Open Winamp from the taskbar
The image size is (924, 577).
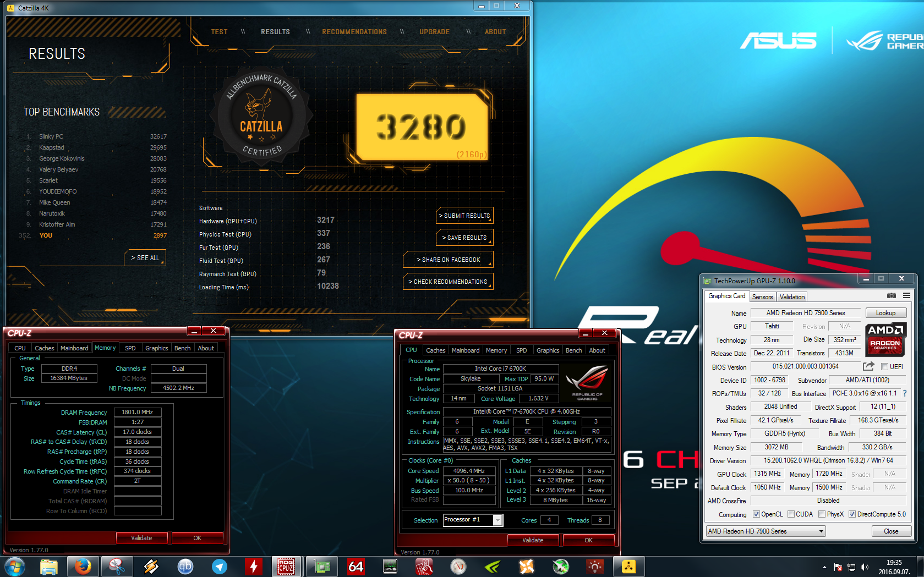(x=151, y=567)
